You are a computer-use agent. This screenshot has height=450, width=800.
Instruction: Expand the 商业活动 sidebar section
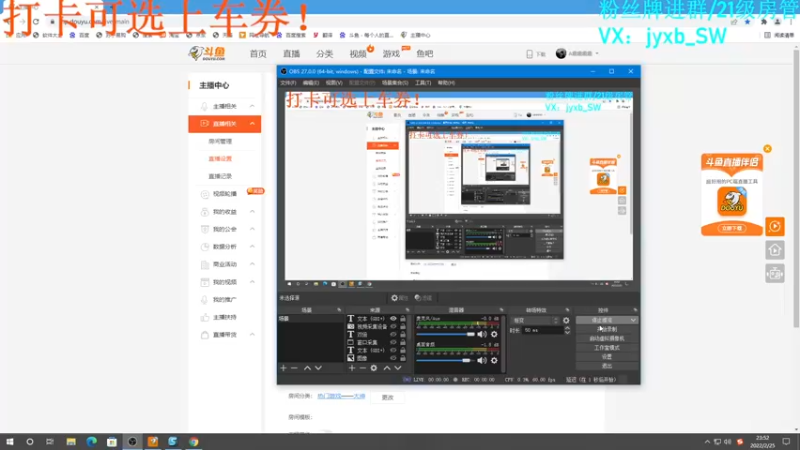pyautogui.click(x=252, y=264)
